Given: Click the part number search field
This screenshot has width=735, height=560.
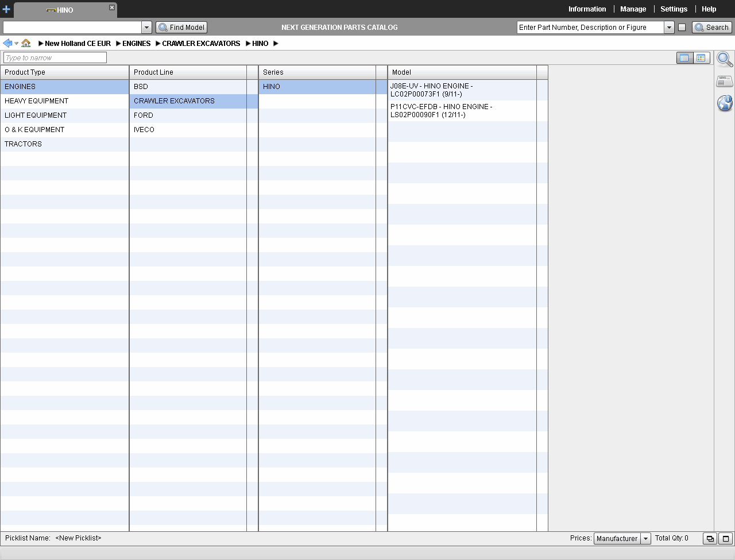Looking at the screenshot, I should coord(590,27).
